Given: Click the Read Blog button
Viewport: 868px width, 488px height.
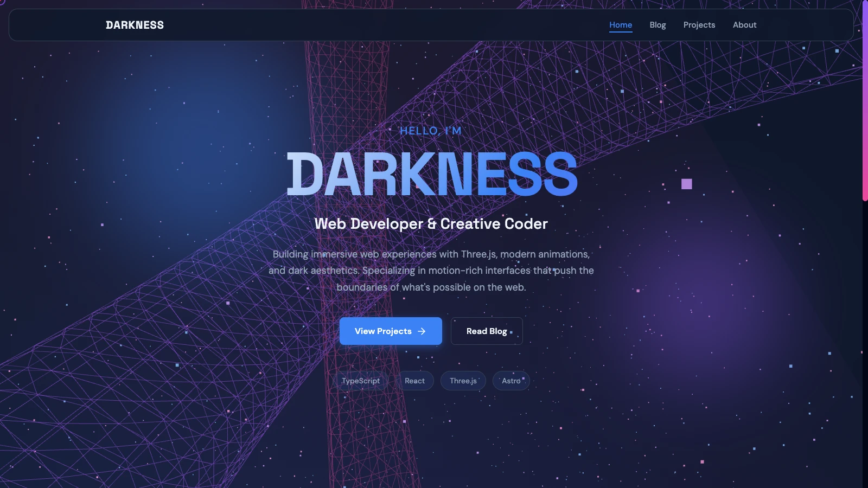Looking at the screenshot, I should pyautogui.click(x=487, y=331).
